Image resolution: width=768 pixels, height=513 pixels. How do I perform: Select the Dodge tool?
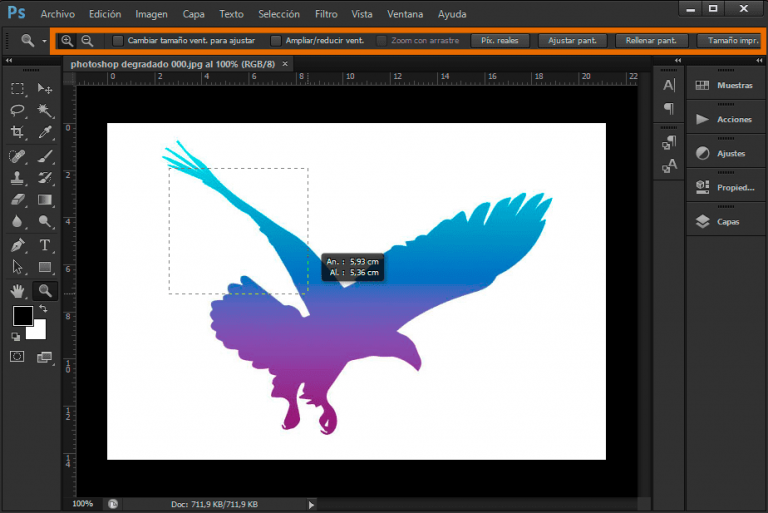point(45,221)
